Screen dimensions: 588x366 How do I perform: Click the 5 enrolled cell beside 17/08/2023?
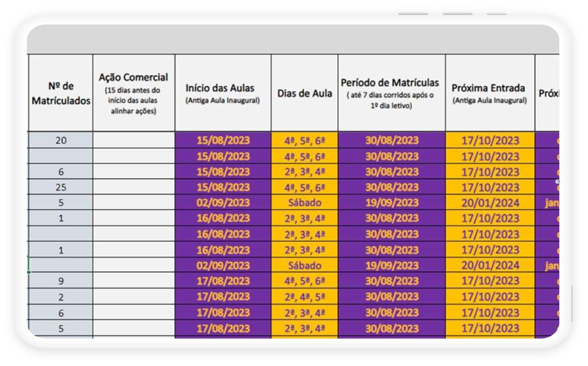(61, 328)
